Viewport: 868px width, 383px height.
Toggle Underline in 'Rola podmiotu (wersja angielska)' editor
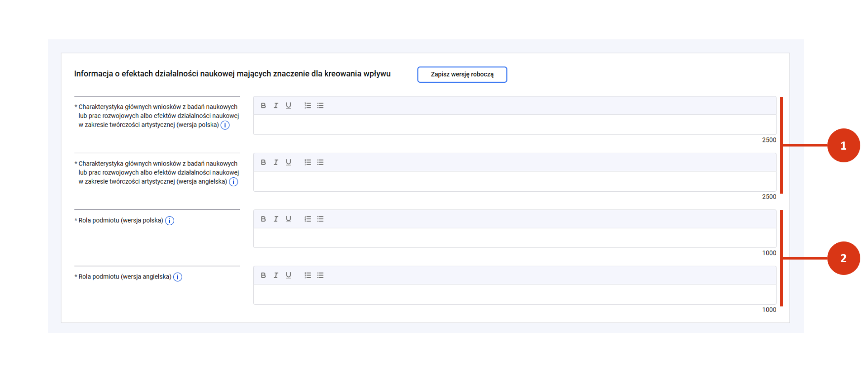pos(289,275)
